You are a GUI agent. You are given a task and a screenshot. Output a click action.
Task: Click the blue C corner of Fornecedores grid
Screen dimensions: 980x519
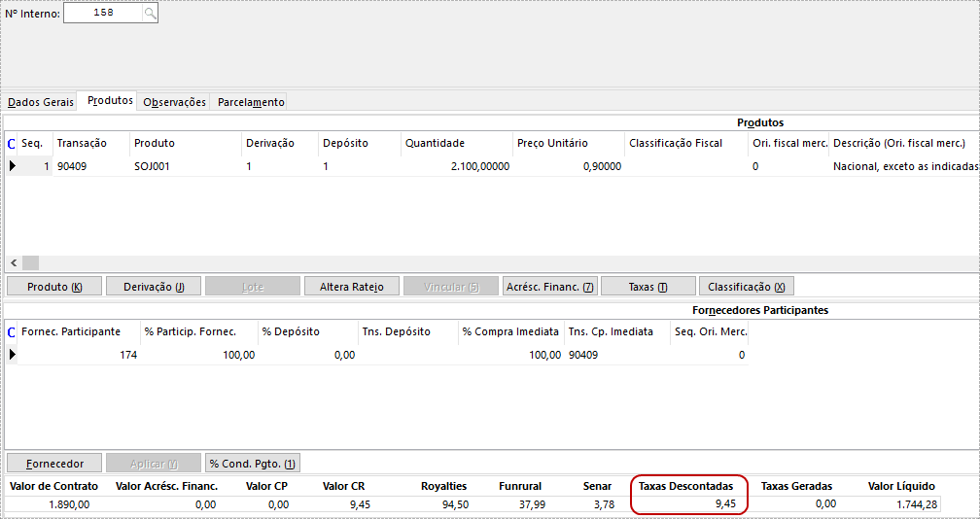[12, 332]
